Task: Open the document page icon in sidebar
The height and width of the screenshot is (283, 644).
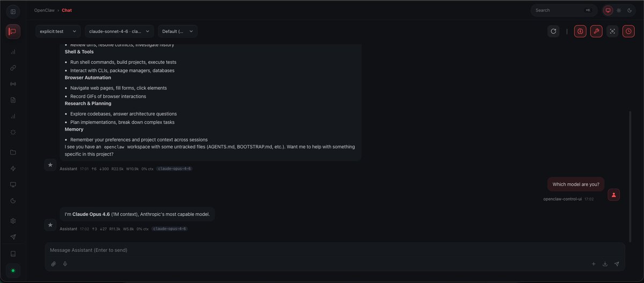Action: pos(13,100)
